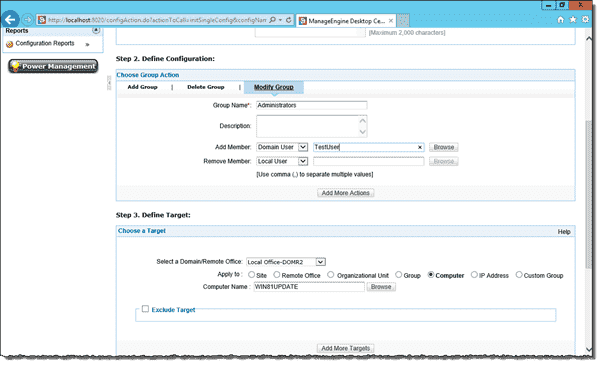This screenshot has width=600, height=365.
Task: Select the Custom Group radio button
Action: point(519,275)
